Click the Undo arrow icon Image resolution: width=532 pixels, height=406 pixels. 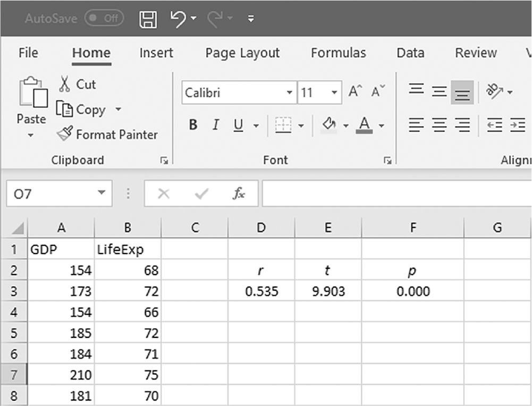pyautogui.click(x=178, y=18)
